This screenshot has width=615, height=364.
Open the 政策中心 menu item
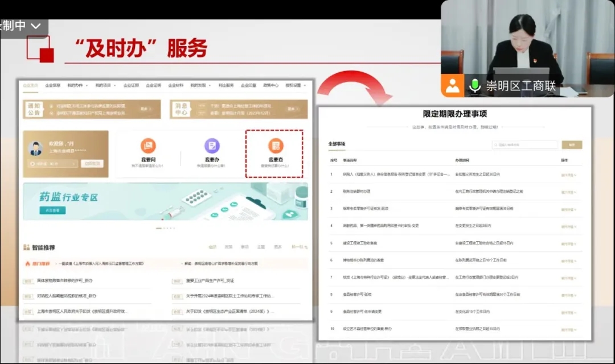pyautogui.click(x=270, y=85)
